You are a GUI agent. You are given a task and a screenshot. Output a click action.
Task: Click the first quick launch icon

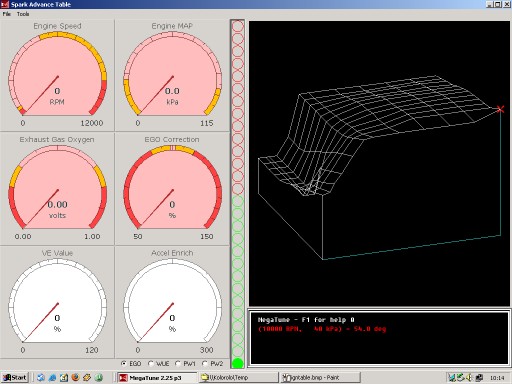(41, 377)
